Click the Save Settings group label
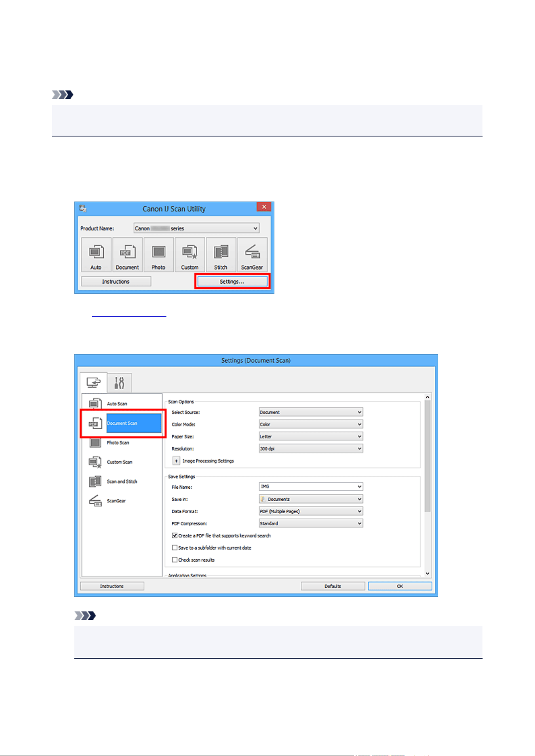The image size is (535, 756). click(x=181, y=477)
